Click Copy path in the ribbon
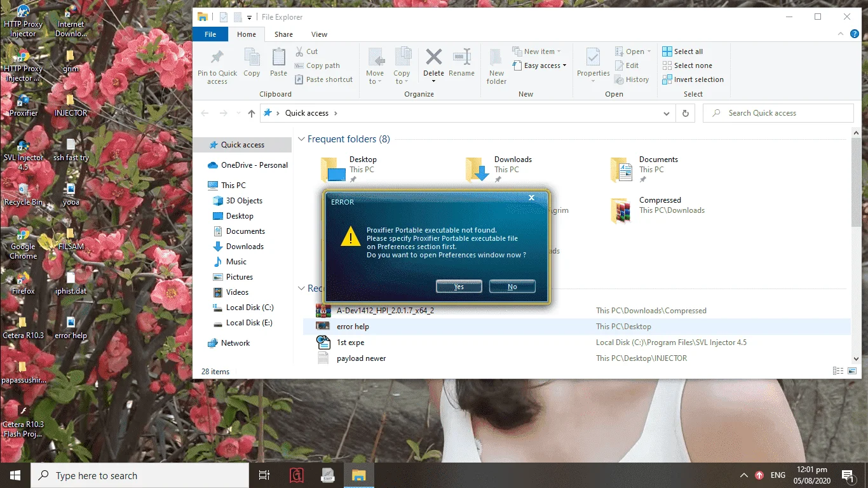This screenshot has width=868, height=488. [x=317, y=65]
